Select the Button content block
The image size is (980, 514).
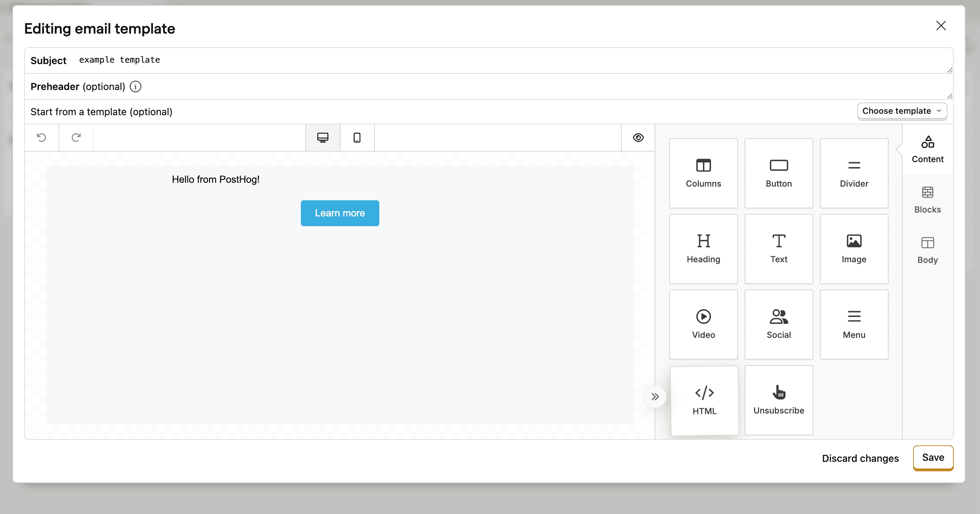[x=778, y=173]
